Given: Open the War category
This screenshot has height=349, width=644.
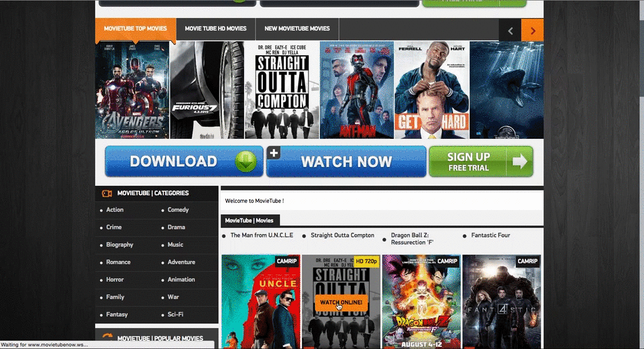Looking at the screenshot, I should [173, 297].
